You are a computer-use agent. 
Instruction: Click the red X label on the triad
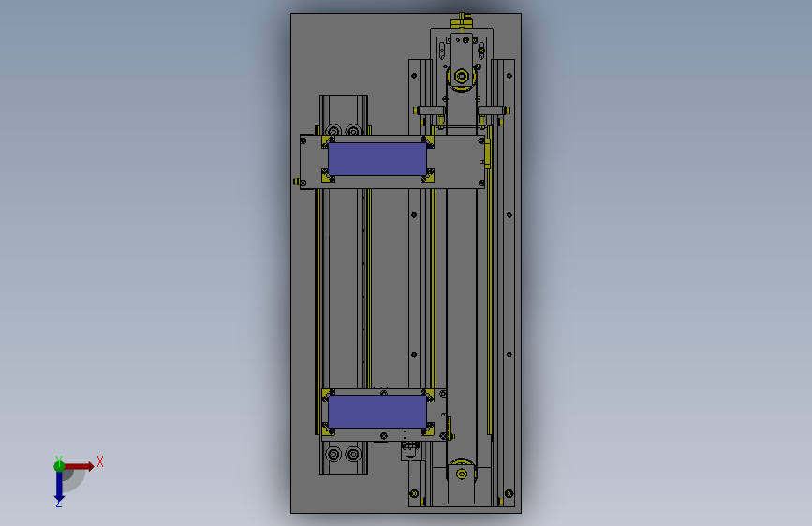(100, 461)
